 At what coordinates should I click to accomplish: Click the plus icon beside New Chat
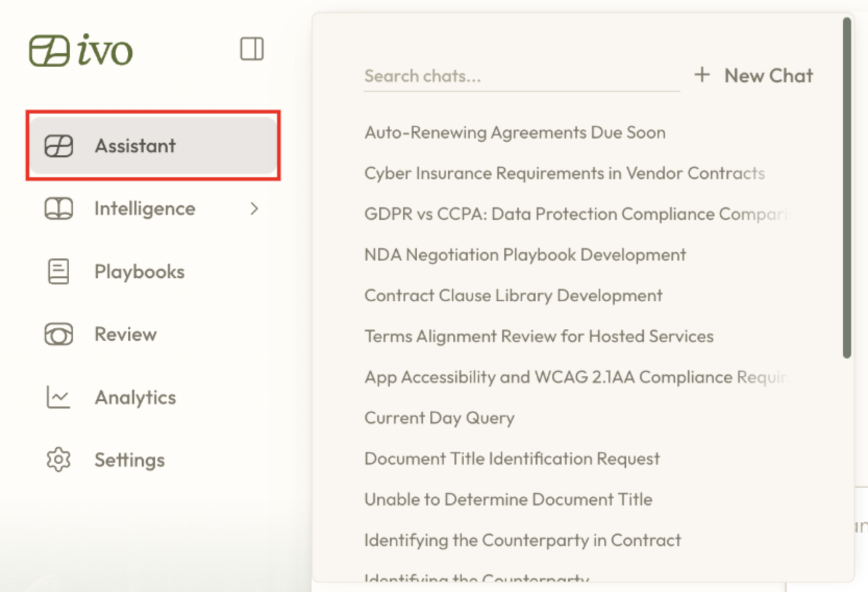point(702,75)
